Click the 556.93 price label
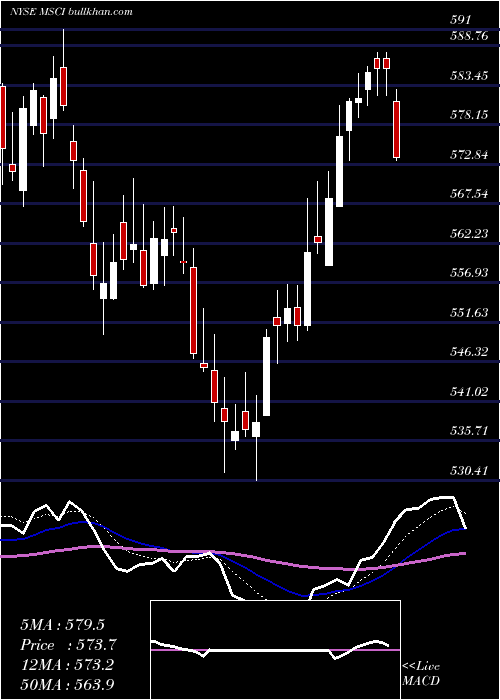 (x=469, y=273)
